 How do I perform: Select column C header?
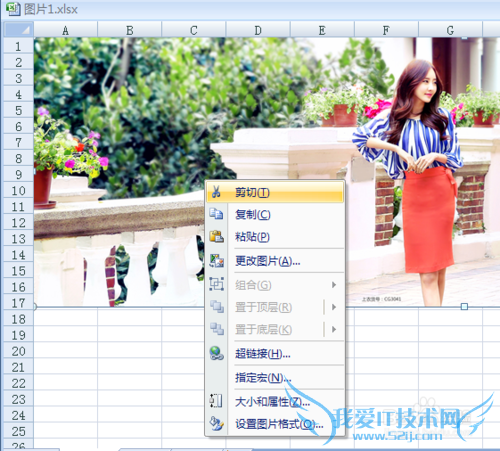194,30
